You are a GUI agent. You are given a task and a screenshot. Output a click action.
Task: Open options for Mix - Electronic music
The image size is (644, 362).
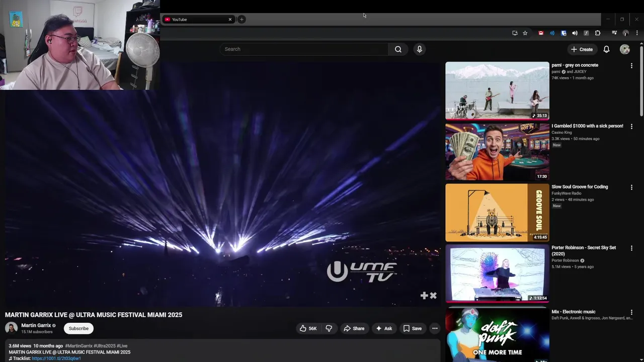point(631,312)
